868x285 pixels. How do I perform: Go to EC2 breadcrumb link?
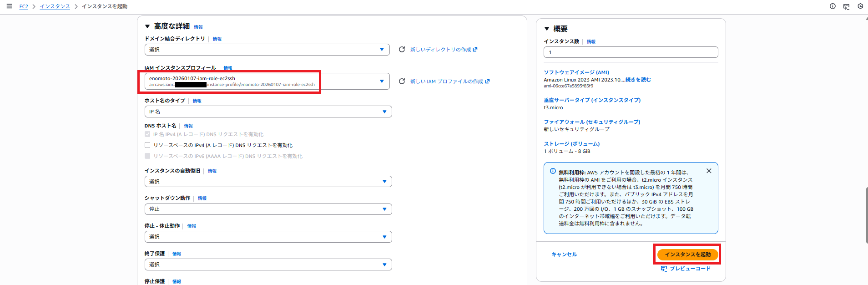point(24,6)
